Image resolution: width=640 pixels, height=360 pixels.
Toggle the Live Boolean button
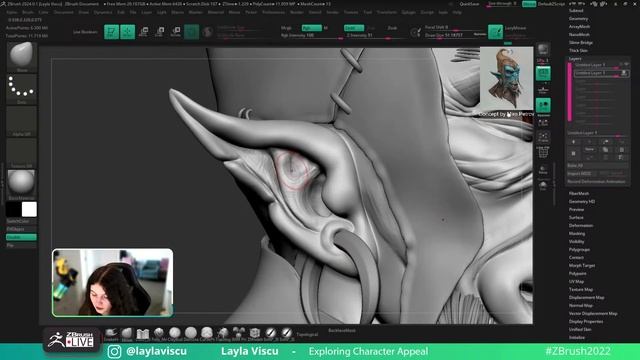coord(85,32)
